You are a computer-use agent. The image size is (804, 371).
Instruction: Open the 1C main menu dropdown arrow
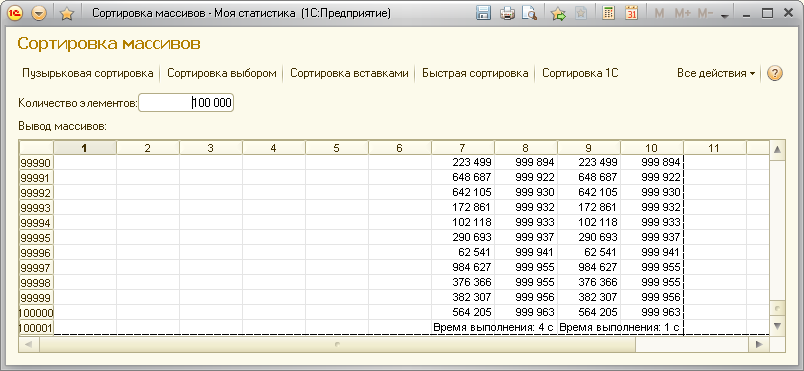(38, 13)
